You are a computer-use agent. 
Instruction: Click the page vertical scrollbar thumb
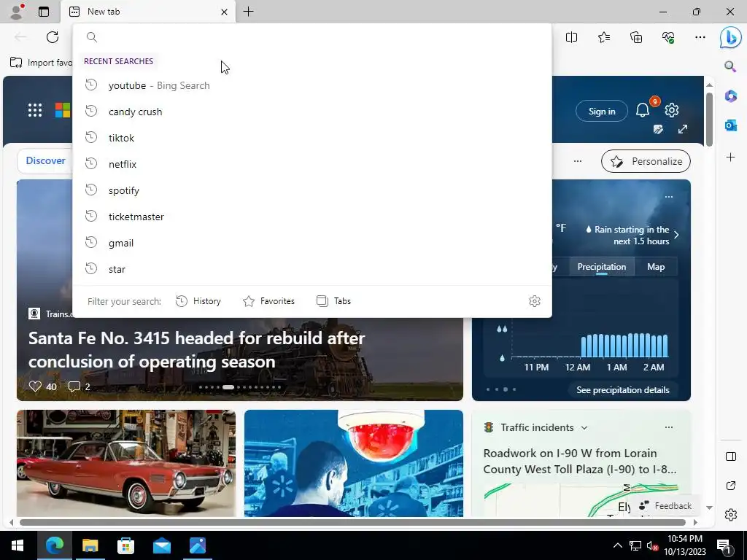pos(709,119)
